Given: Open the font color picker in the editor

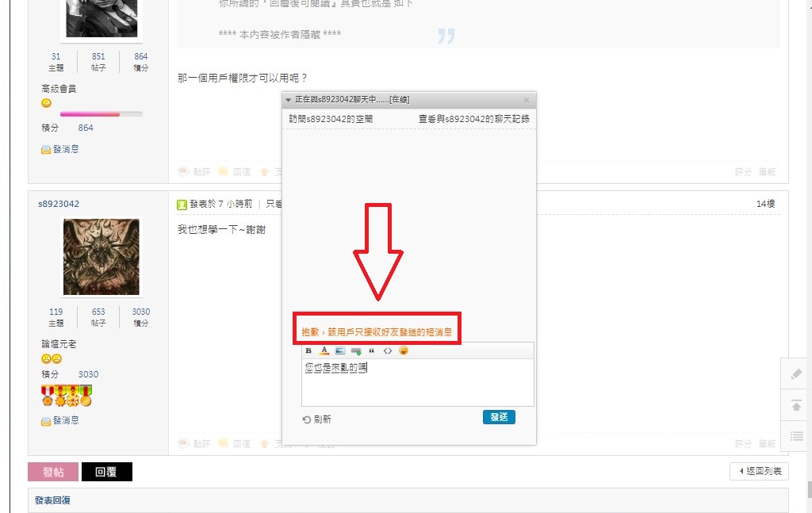Looking at the screenshot, I should (x=324, y=350).
